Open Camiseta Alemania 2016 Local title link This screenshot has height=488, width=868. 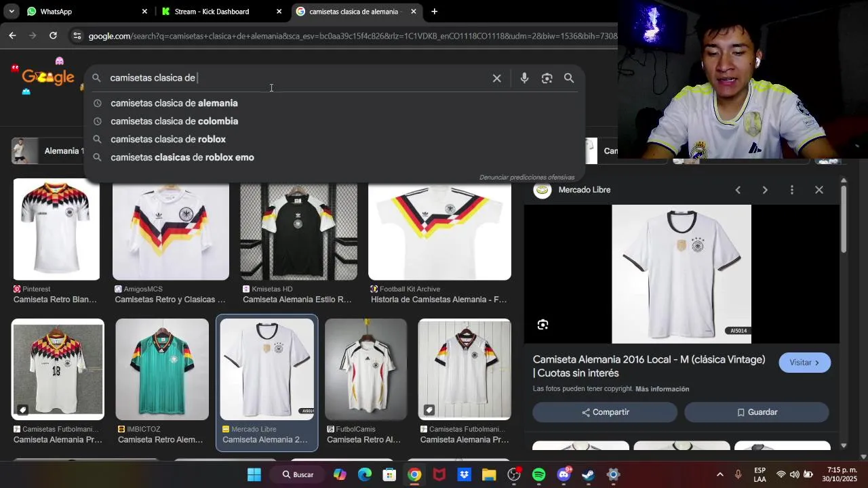649,366
